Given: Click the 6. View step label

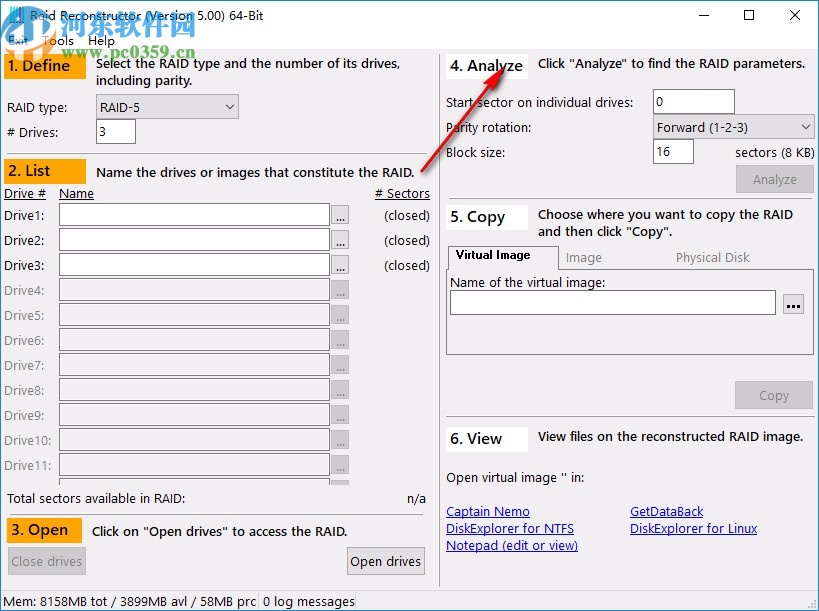Looking at the screenshot, I should pos(487,439).
